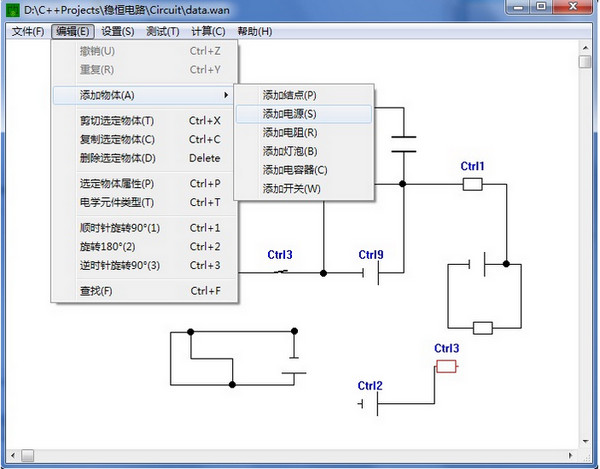600x469 pixels.
Task: Click the green application icon in title bar
Action: 13,9
